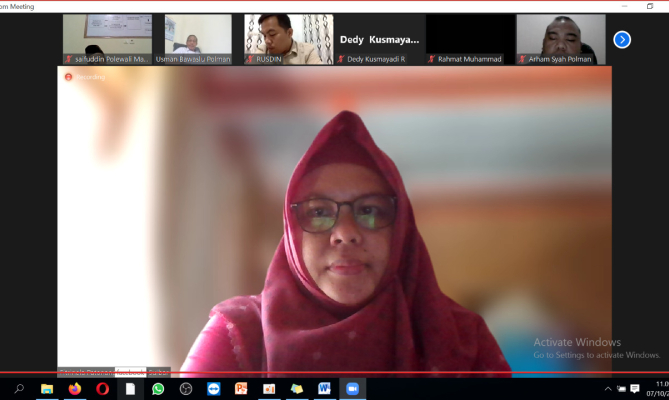This screenshot has height=400, width=669.
Task: Click the taskbar clock and date
Action: coord(660,388)
